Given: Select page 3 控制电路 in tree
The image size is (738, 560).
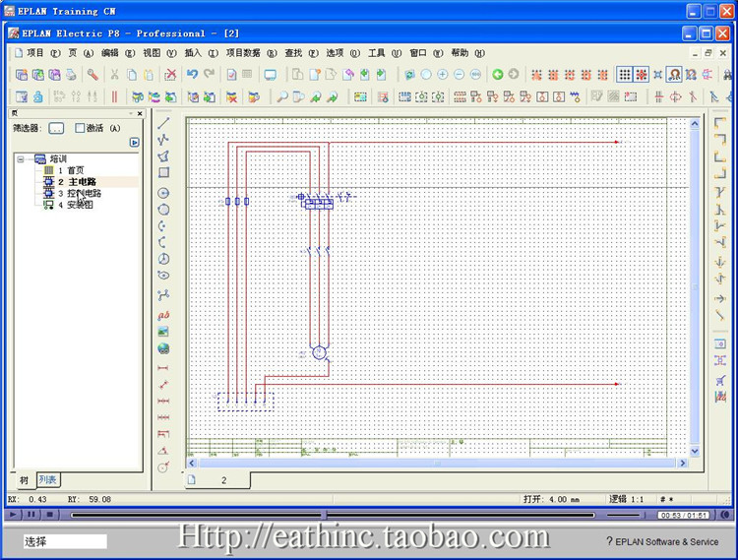Looking at the screenshot, I should [x=79, y=194].
